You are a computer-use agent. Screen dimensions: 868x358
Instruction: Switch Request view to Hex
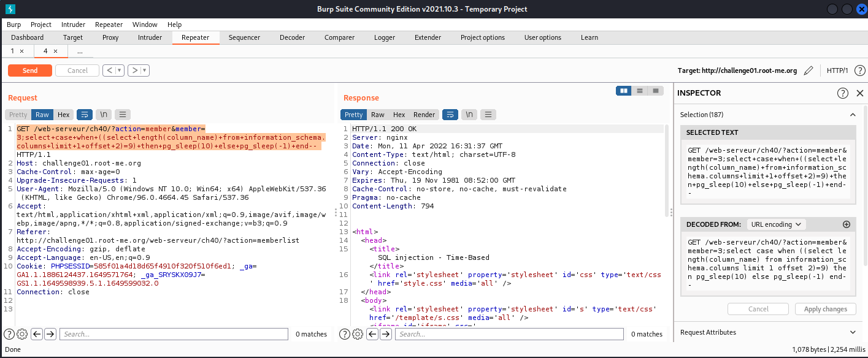click(64, 115)
